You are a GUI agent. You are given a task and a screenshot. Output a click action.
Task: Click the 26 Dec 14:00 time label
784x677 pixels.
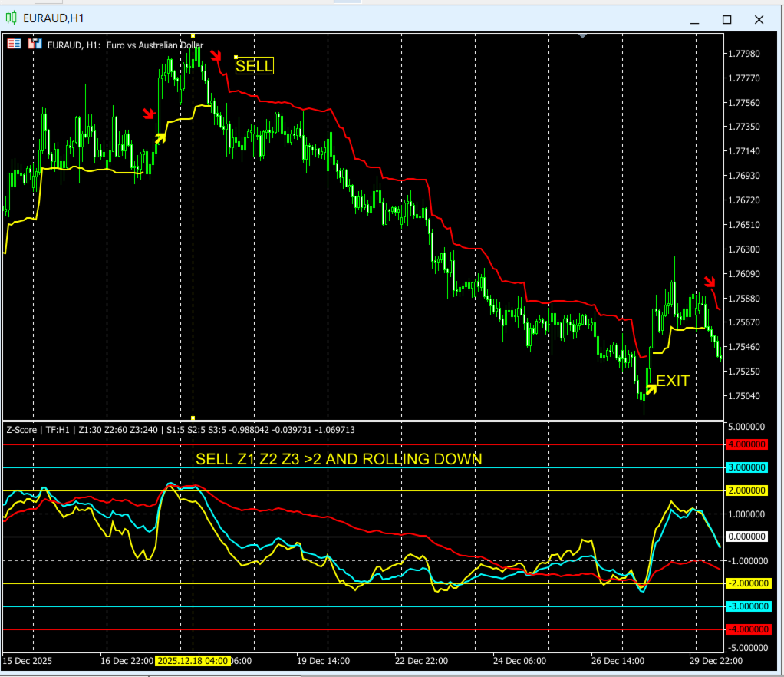[618, 661]
